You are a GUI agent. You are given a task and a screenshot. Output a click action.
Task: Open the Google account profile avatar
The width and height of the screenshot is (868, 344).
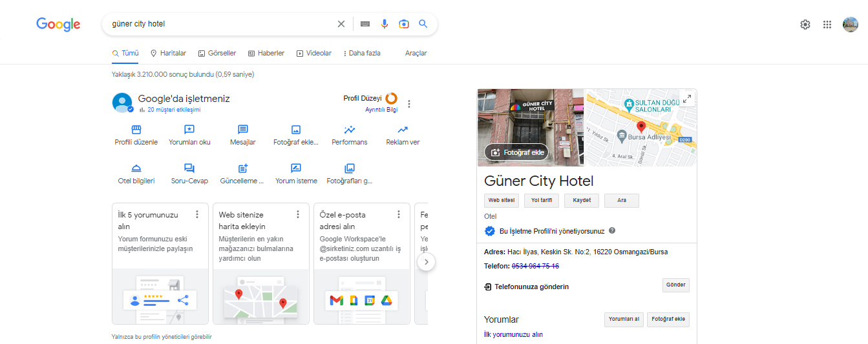coord(851,25)
